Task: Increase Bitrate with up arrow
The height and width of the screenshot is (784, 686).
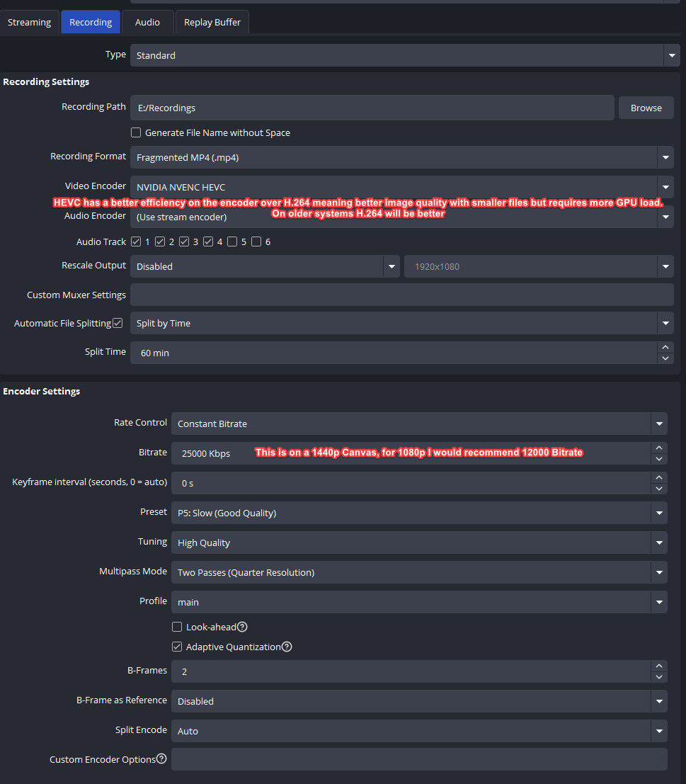Action: 659,448
